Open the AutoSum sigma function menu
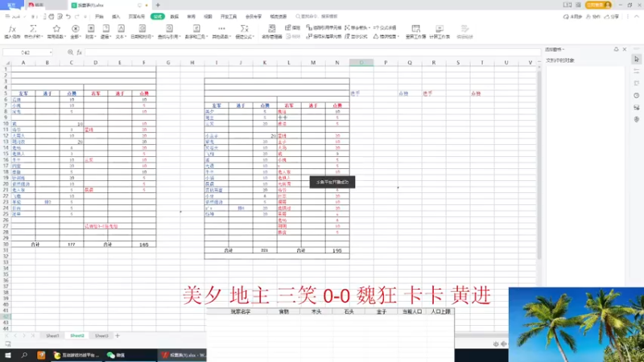 [x=33, y=31]
